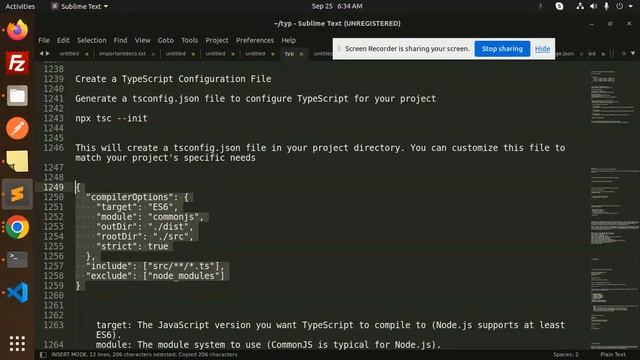Click the '"strict": true' line

coord(132,246)
